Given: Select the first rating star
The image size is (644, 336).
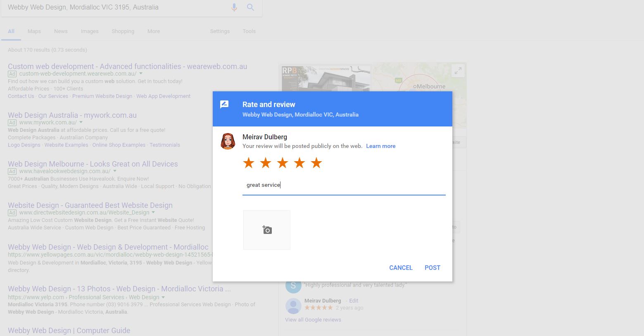Looking at the screenshot, I should coord(249,163).
